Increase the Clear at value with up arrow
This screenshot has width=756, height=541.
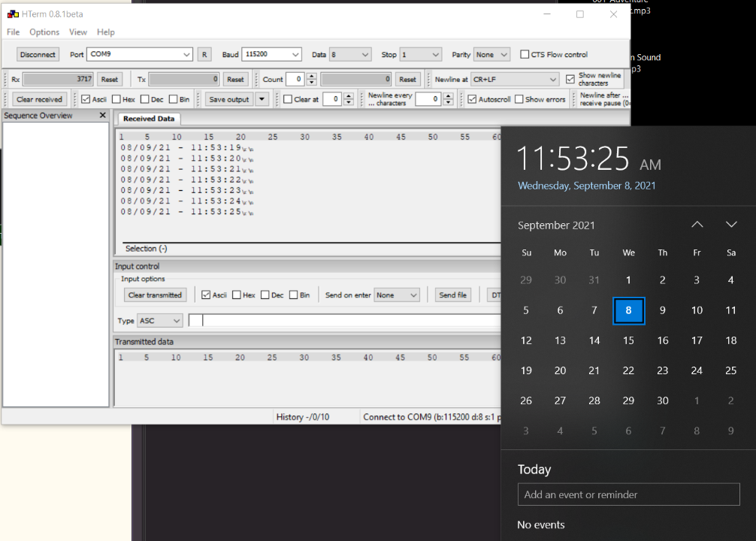coord(349,96)
